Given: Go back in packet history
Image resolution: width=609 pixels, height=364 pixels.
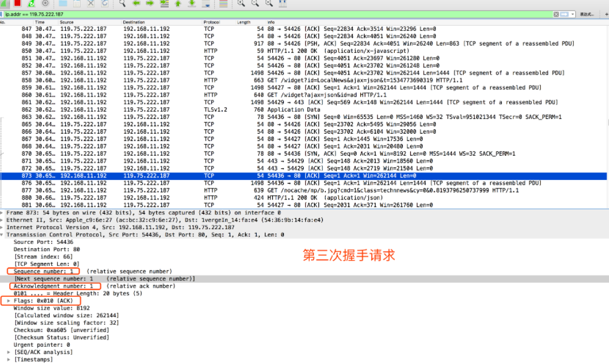Looking at the screenshot, I should [x=136, y=3].
